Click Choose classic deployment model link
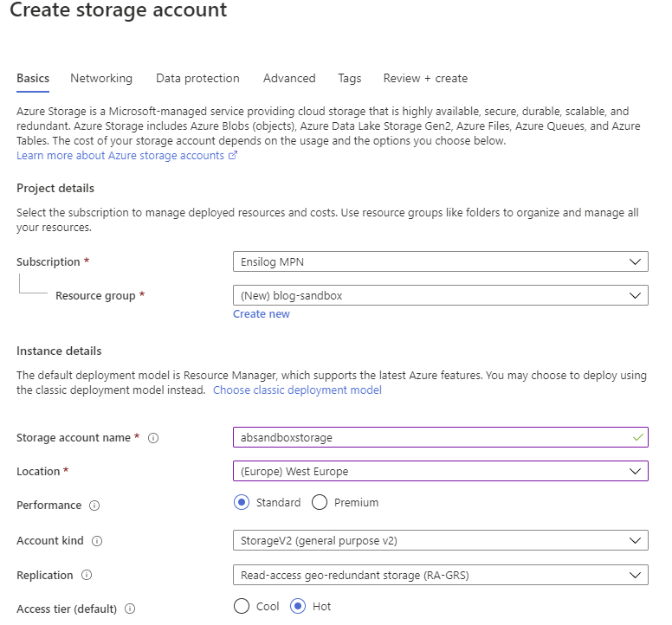This screenshot has width=672, height=625. click(297, 390)
